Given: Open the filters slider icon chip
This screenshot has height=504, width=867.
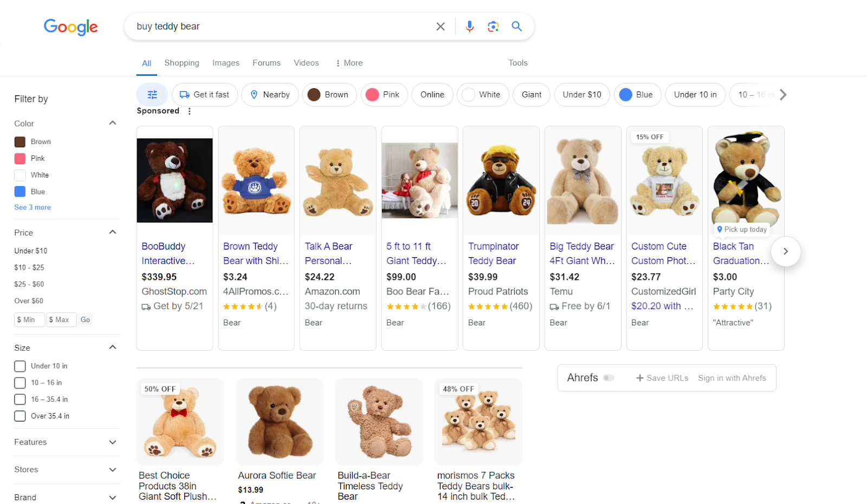Looking at the screenshot, I should click(x=152, y=95).
